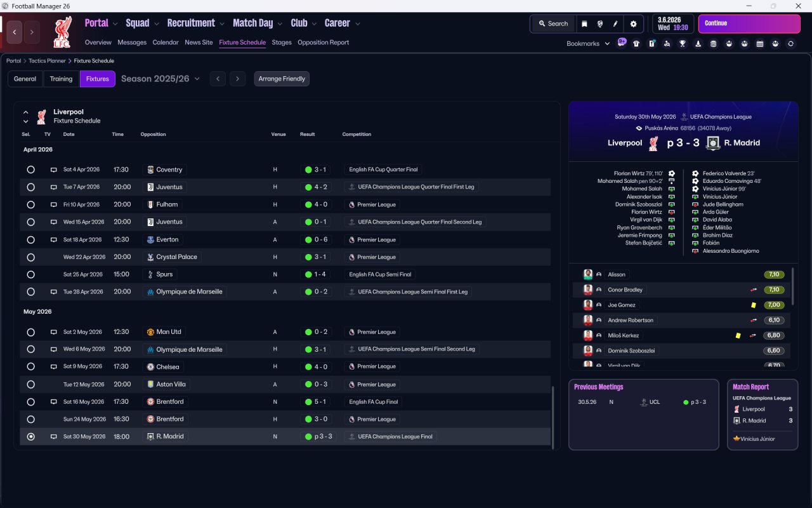
Task: Go to the previous season arrow button
Action: point(218,79)
